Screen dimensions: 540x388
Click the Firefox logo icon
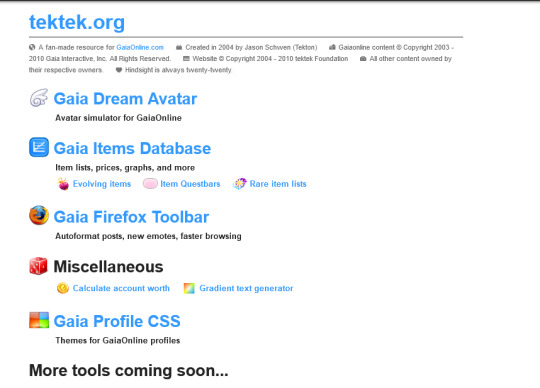(39, 216)
